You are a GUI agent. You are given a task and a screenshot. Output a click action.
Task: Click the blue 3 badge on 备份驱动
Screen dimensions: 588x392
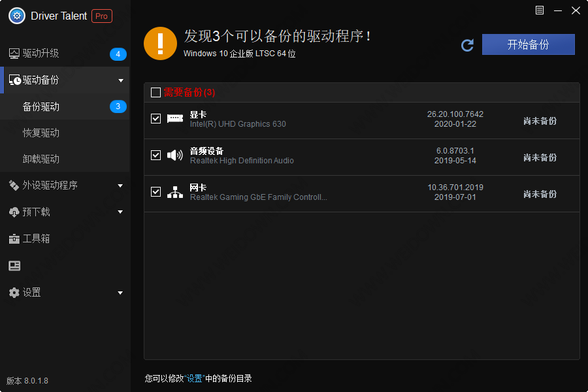118,106
